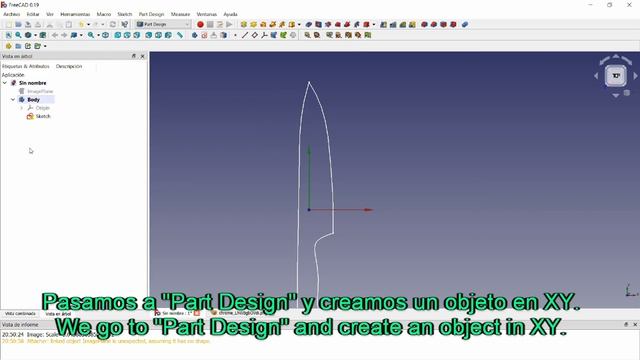Click the Fit all content view icon
The width and height of the screenshot is (640, 360).
click(x=8, y=35)
